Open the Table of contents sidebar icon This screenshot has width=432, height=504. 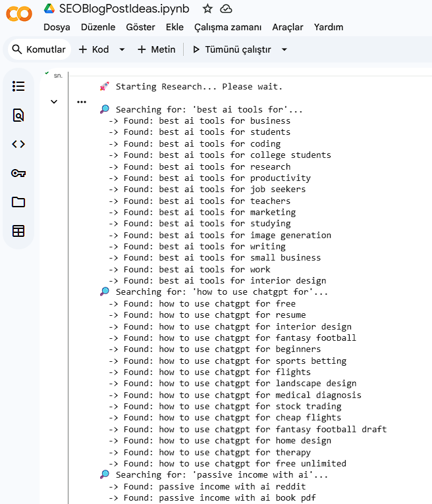[18, 86]
